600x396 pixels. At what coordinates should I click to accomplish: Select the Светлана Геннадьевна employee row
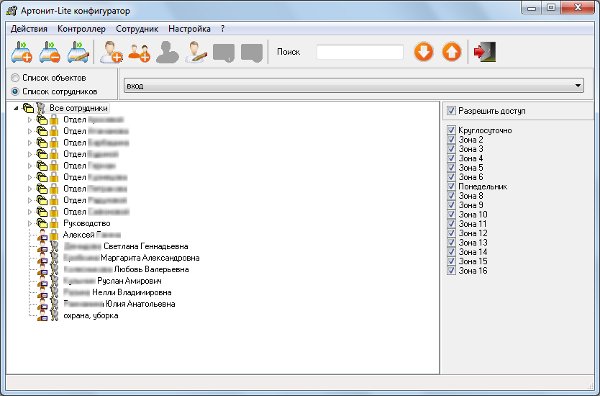pos(126,246)
